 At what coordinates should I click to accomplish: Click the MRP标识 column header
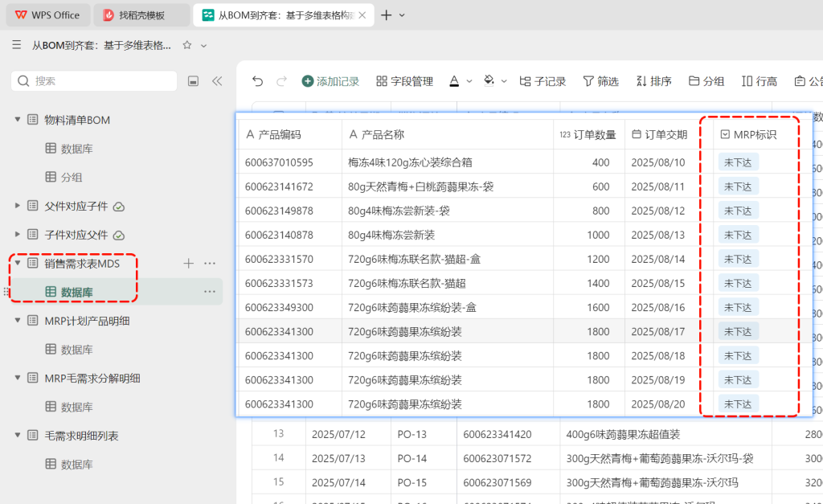coord(750,135)
